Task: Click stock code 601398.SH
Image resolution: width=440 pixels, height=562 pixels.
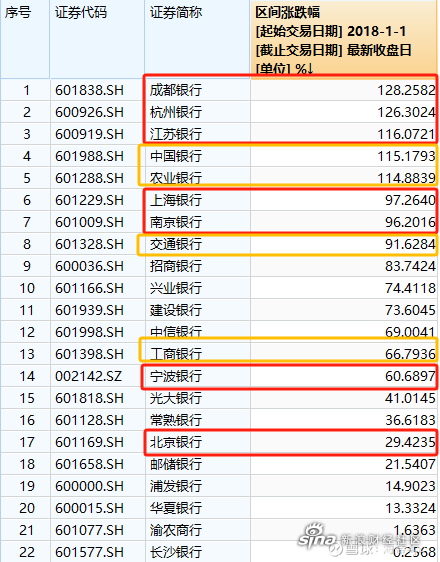Action: point(90,354)
